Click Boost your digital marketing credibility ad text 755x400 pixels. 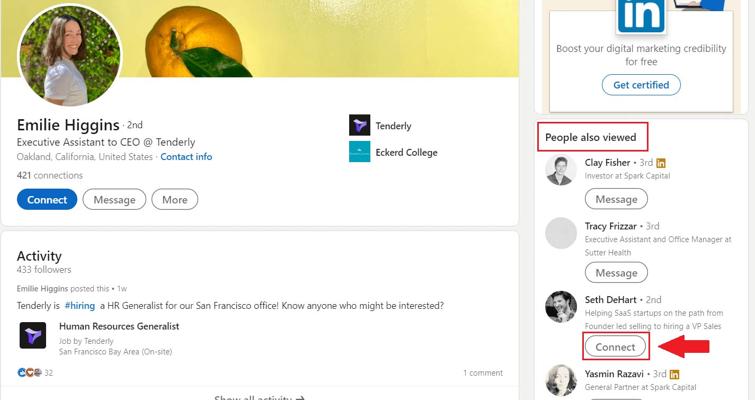641,55
